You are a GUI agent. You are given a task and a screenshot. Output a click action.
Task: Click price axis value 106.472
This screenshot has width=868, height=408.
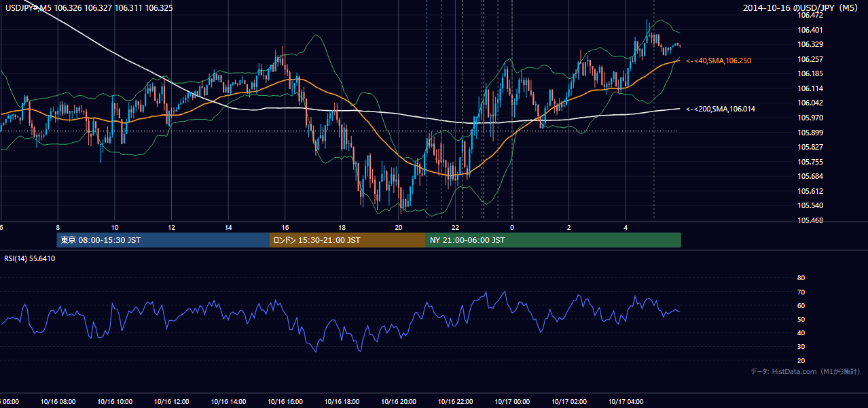(x=810, y=15)
